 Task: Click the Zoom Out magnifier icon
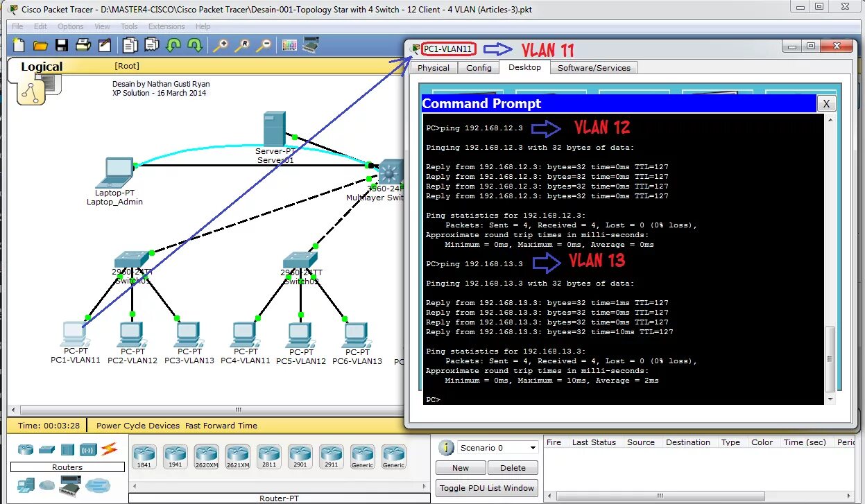[264, 46]
